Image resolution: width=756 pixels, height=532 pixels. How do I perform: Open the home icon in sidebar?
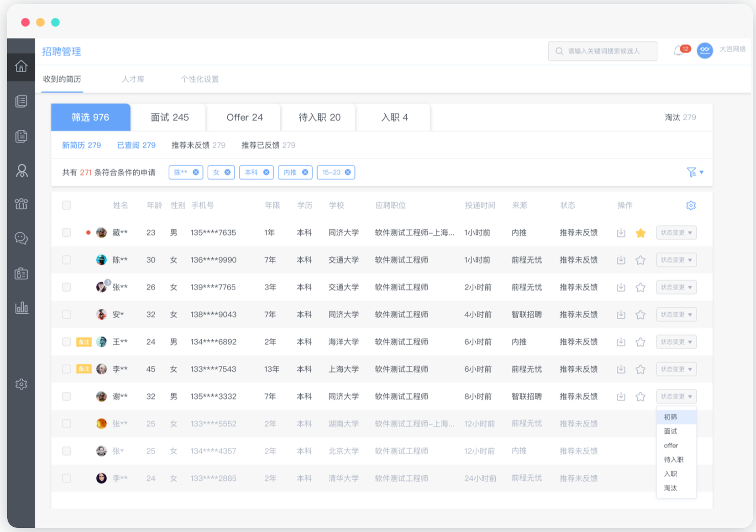click(21, 66)
